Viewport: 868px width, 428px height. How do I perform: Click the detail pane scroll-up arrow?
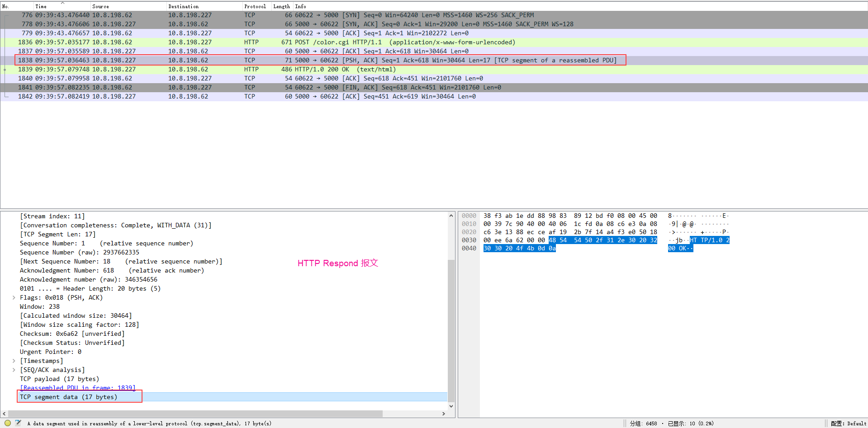point(451,216)
